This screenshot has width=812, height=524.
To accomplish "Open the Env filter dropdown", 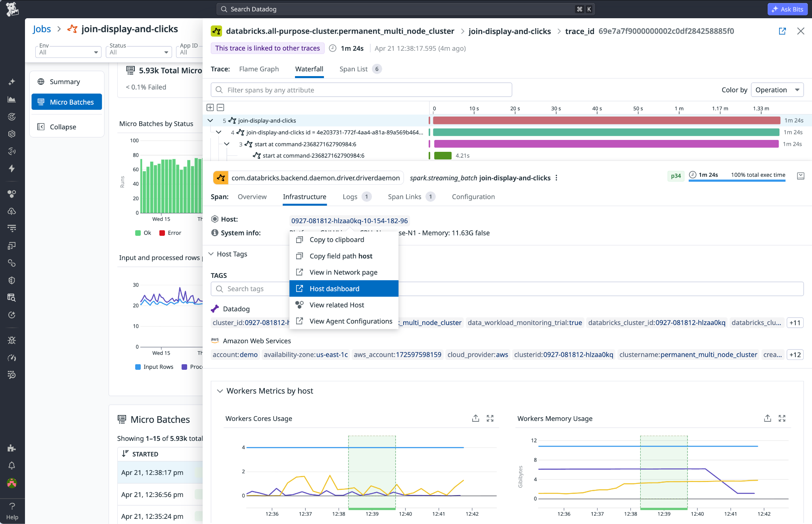I will click(68, 52).
